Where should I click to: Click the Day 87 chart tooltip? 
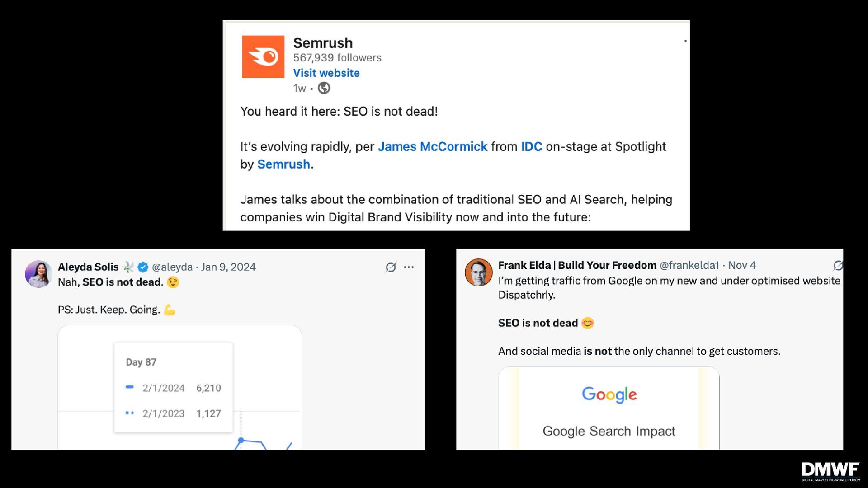(173, 387)
